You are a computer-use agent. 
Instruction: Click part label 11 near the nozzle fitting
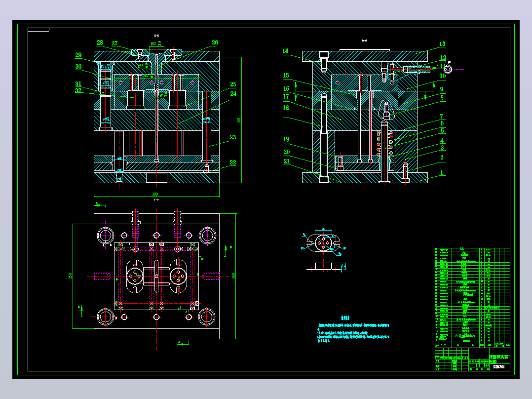click(443, 66)
